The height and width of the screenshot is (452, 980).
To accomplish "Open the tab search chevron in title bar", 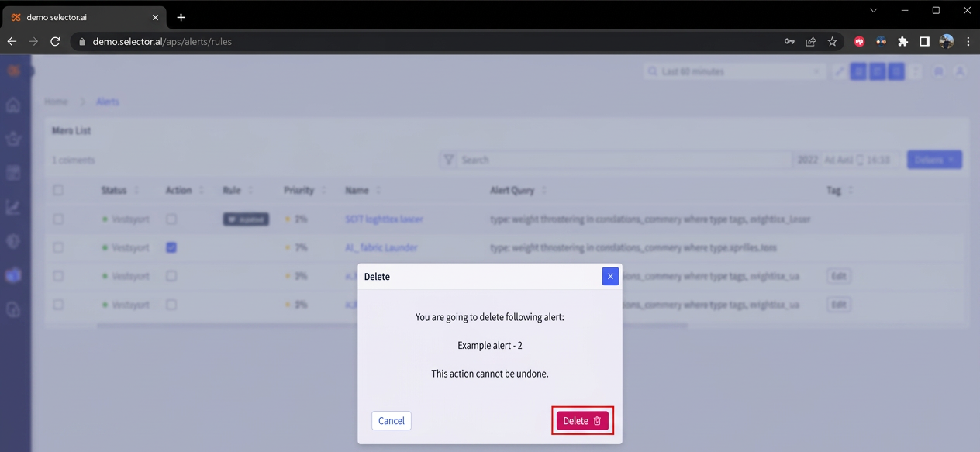I will coord(874,11).
